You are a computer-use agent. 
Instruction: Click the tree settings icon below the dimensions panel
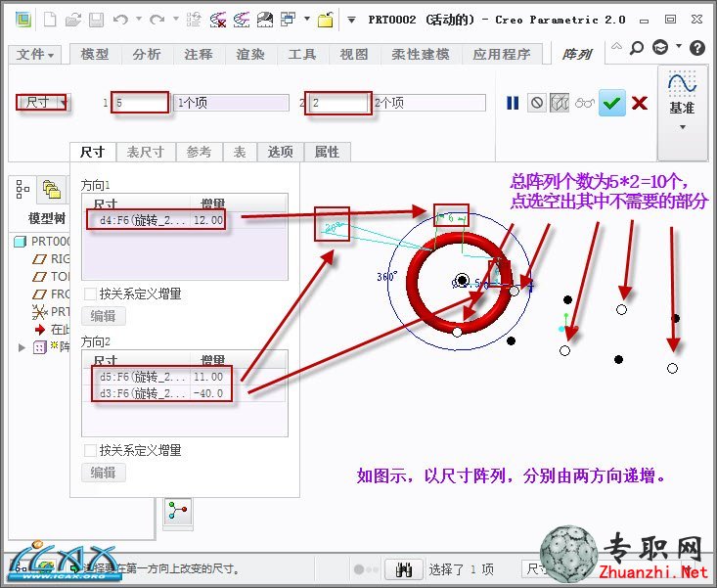pos(178,511)
